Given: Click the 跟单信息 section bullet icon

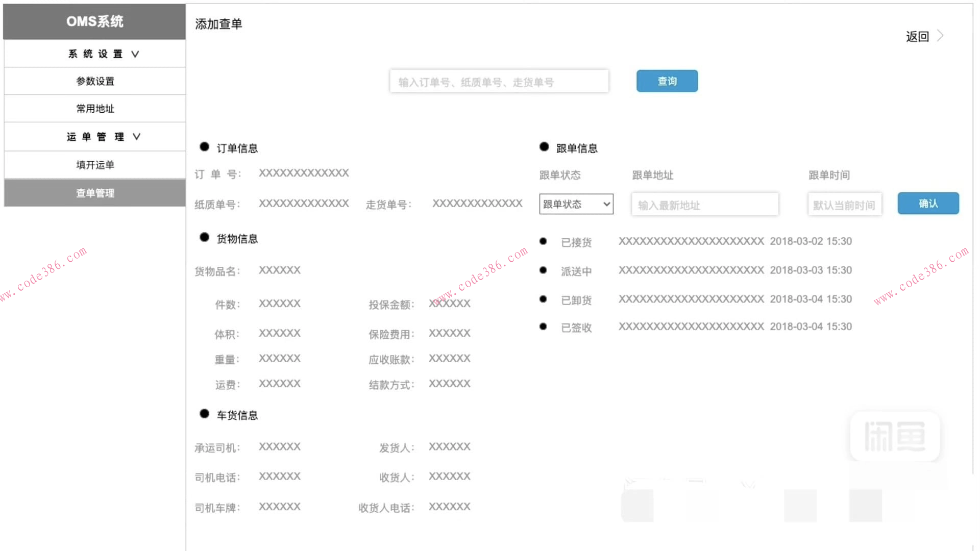Looking at the screenshot, I should 544,146.
